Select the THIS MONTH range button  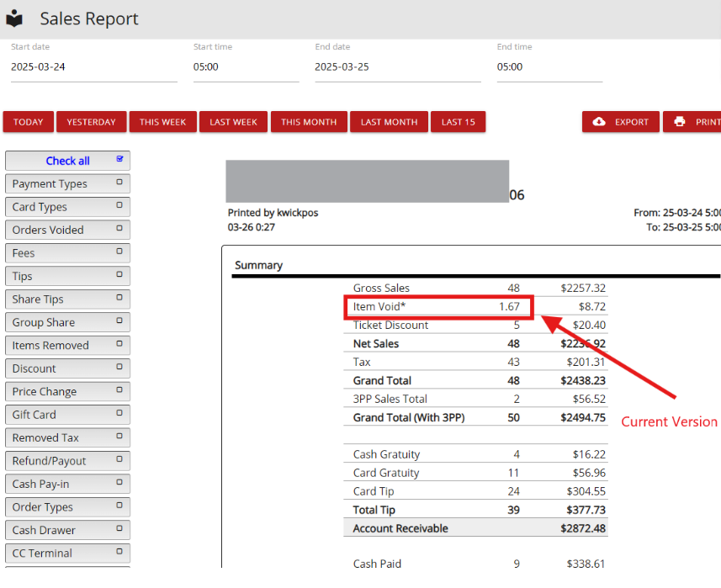tap(309, 122)
